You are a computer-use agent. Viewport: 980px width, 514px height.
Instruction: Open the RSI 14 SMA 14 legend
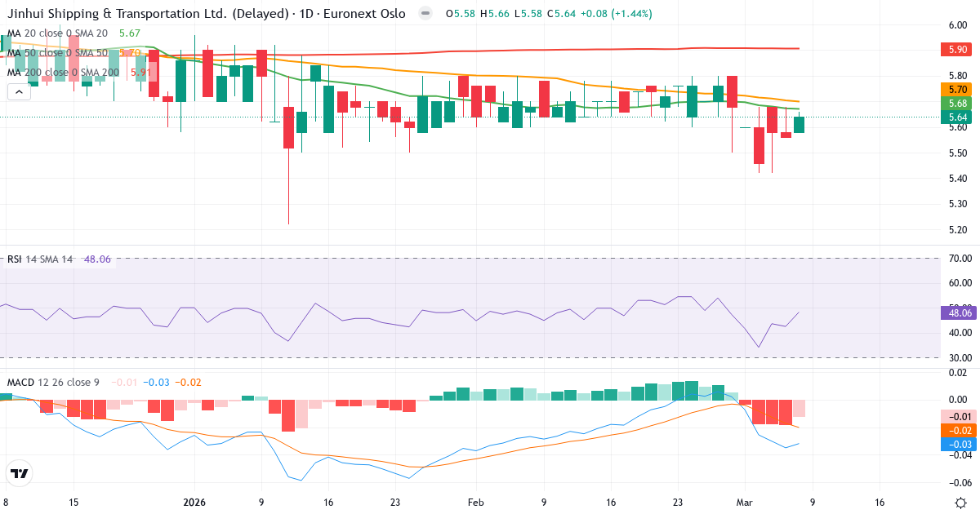pos(40,259)
